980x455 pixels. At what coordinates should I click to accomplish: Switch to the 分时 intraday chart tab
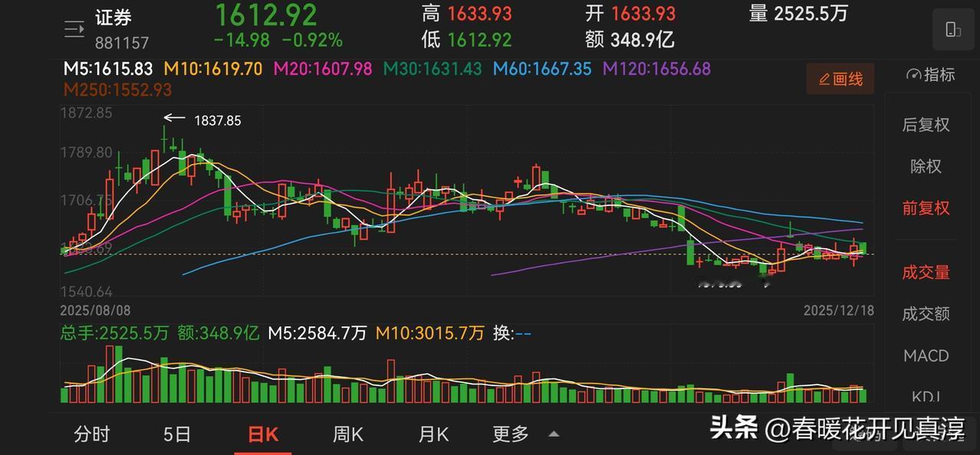[x=92, y=434]
